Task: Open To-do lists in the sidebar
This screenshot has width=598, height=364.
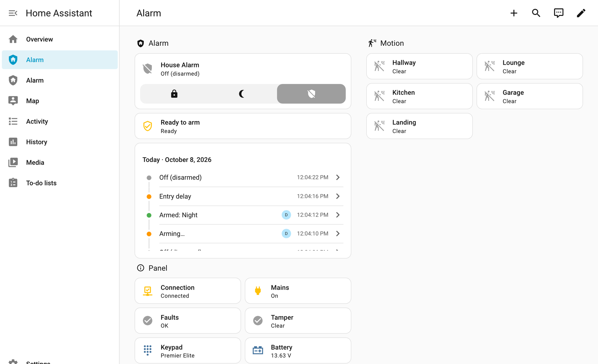Action: point(60,183)
